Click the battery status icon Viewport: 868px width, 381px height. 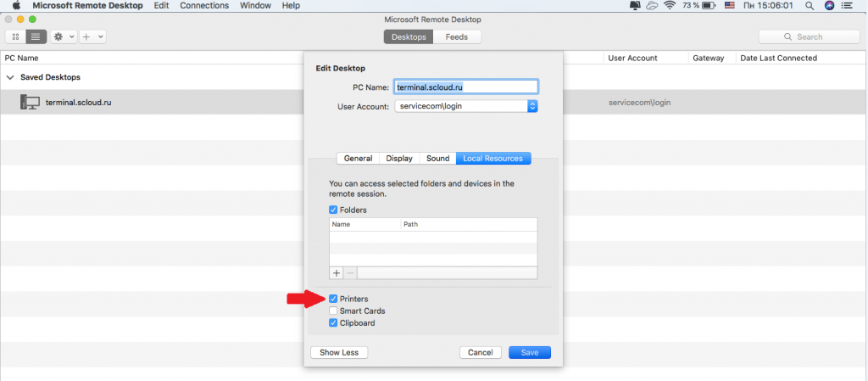(x=709, y=6)
